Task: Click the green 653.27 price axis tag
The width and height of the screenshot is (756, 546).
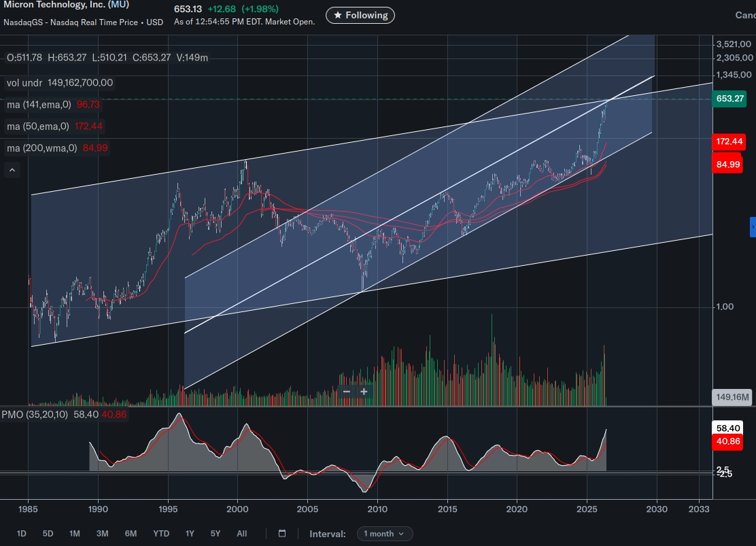Action: (729, 99)
